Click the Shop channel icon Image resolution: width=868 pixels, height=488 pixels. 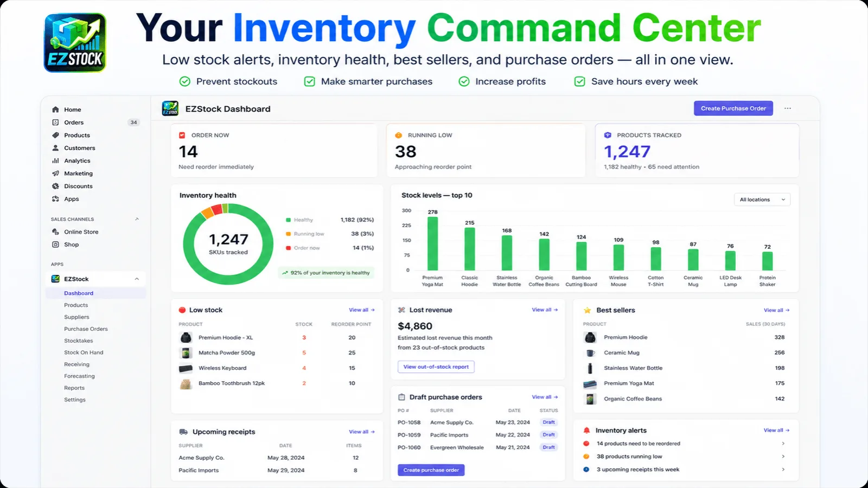55,245
